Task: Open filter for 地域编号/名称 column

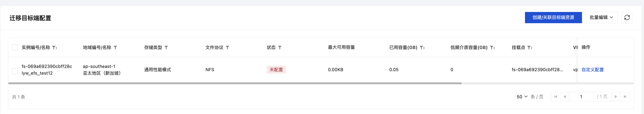Action: pyautogui.click(x=116, y=48)
